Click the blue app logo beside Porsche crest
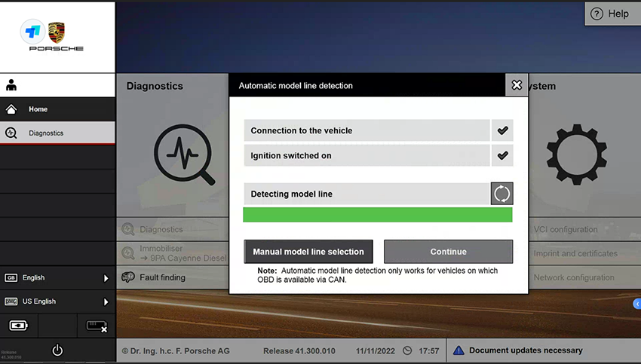Viewport: 641px width, 364px height. pos(32,32)
